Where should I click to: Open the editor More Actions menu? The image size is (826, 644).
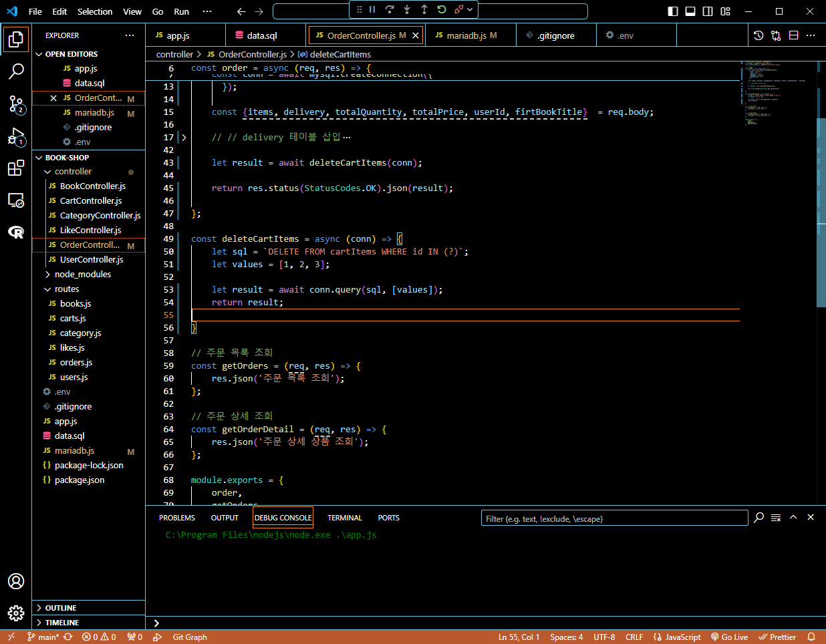click(x=811, y=35)
